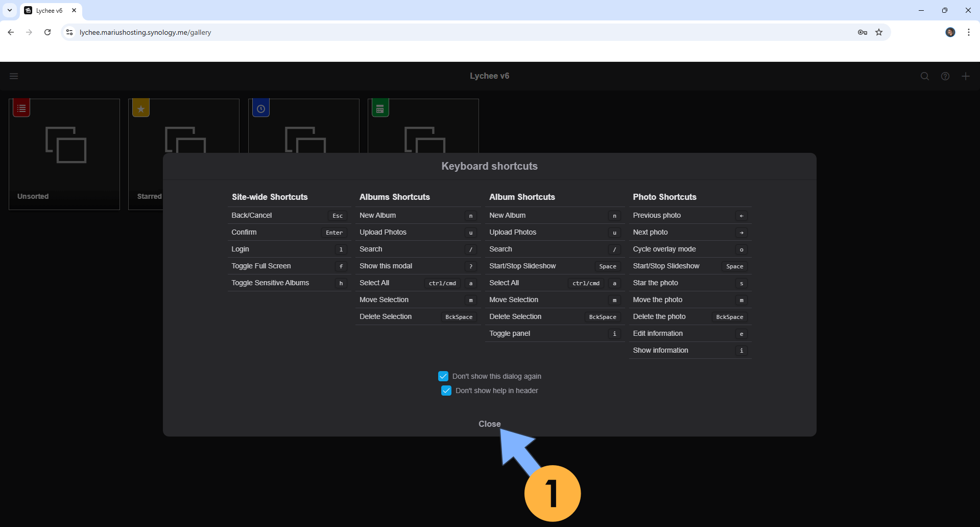This screenshot has height=527, width=980.
Task: Click the green calendar badge icon
Action: pos(380,108)
